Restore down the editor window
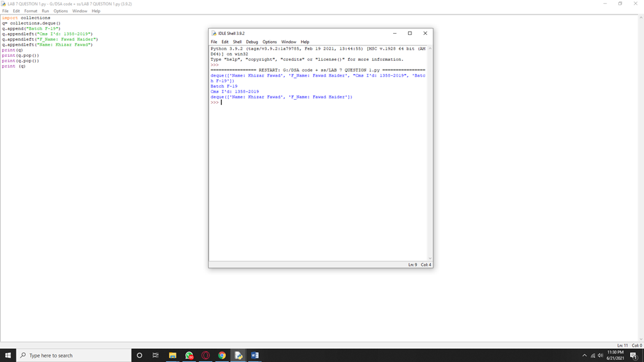This screenshot has width=644, height=362. pyautogui.click(x=620, y=4)
